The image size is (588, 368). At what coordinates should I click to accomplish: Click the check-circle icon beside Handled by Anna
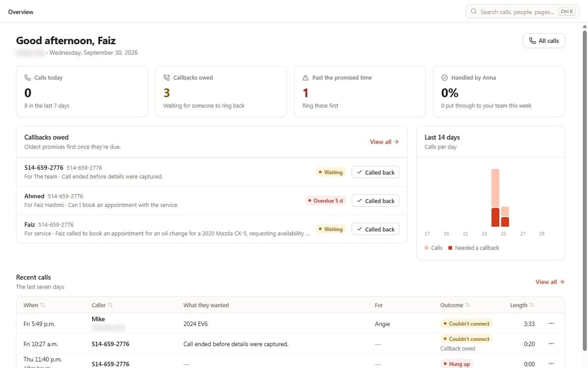click(x=445, y=78)
